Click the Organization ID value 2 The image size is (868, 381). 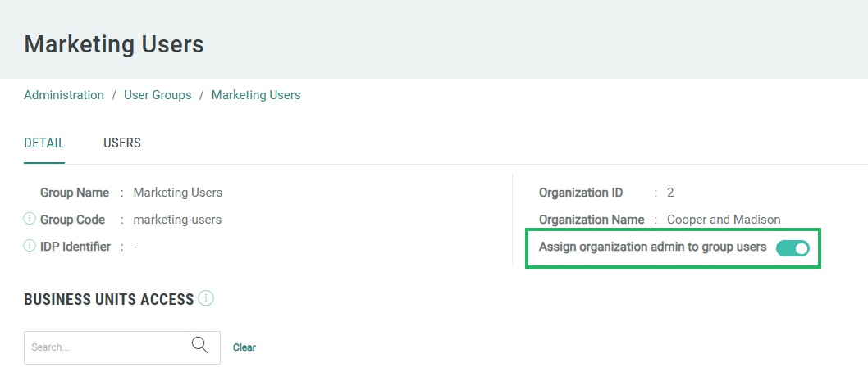[x=670, y=193]
